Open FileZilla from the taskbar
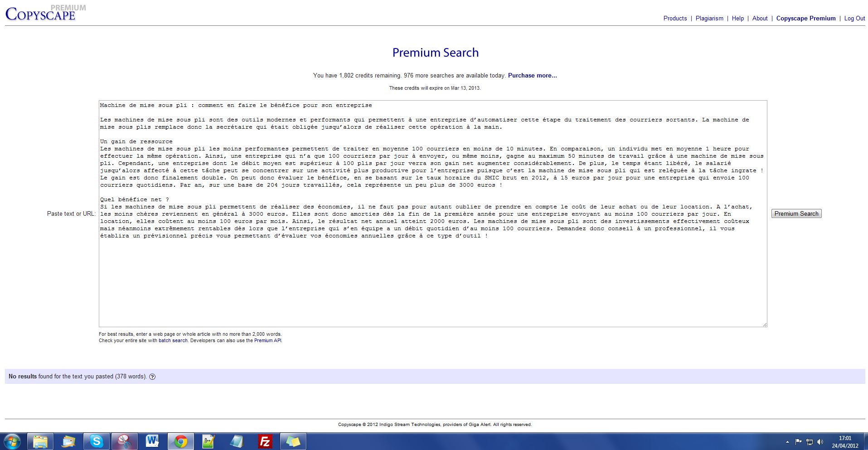 click(265, 441)
